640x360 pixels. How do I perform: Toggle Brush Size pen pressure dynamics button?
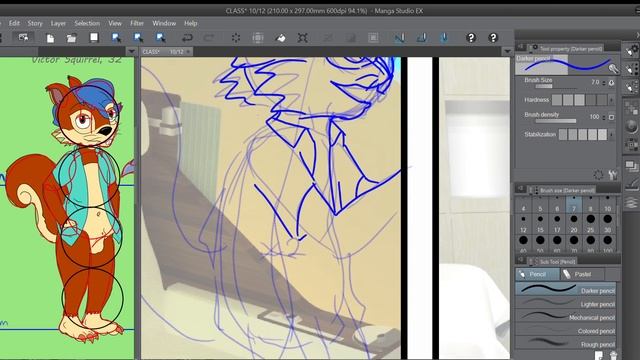click(611, 82)
